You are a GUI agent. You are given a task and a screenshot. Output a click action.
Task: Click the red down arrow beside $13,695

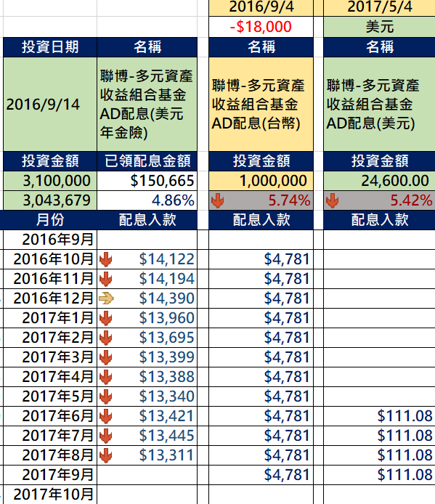[106, 338]
